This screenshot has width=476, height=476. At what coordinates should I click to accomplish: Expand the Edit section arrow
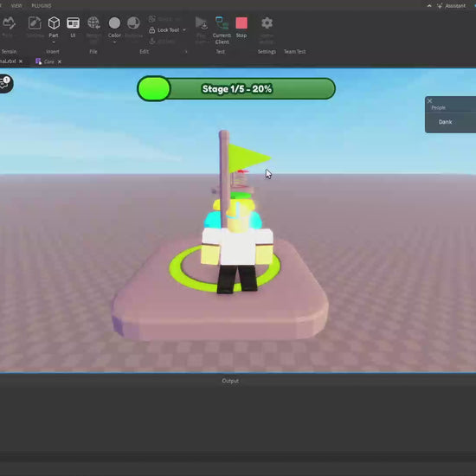click(x=186, y=52)
